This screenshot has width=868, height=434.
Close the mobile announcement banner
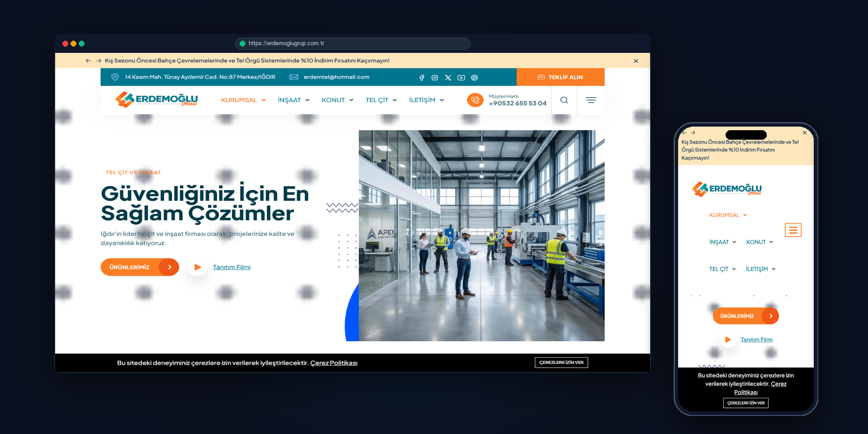[x=805, y=133]
